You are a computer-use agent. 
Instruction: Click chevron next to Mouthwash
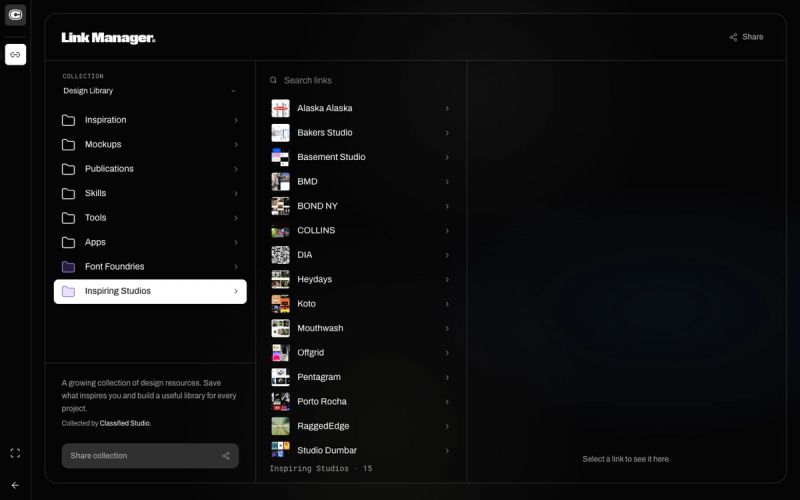click(x=447, y=329)
